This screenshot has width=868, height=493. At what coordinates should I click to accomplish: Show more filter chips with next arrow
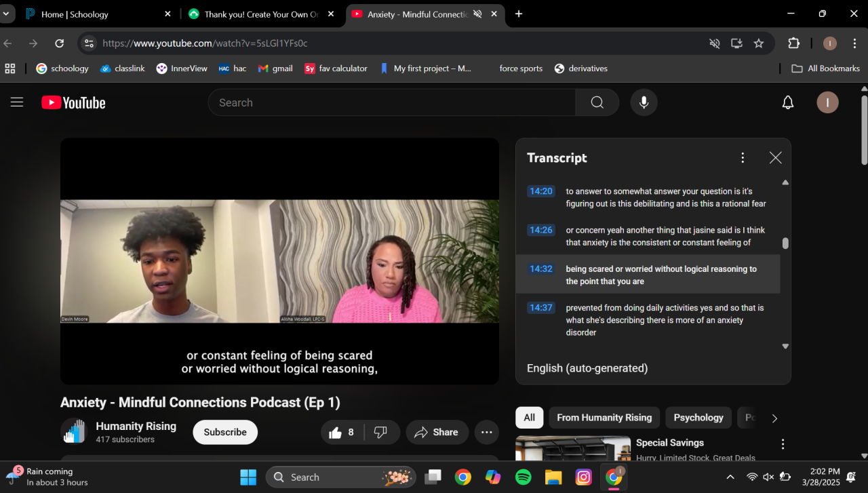(x=774, y=418)
